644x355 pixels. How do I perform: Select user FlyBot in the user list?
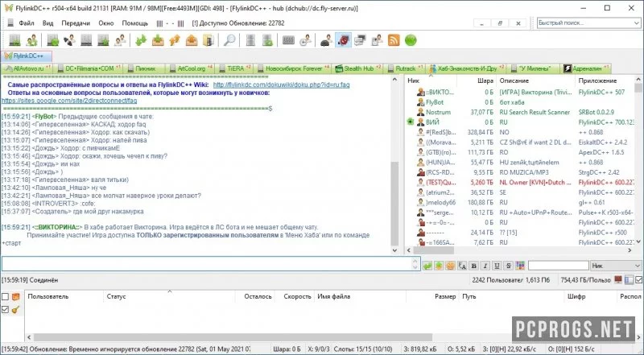435,102
